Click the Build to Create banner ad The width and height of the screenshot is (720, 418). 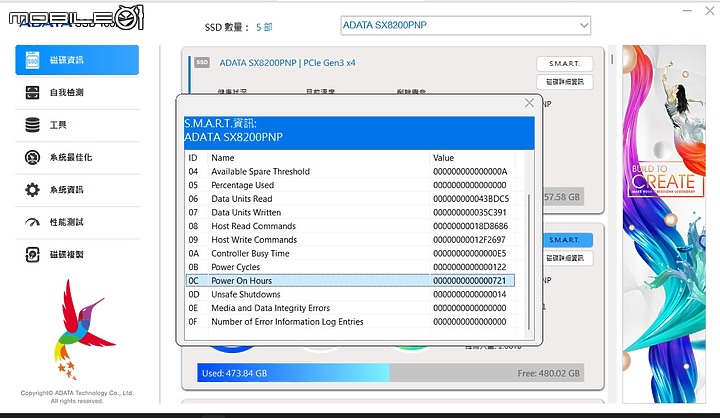pyautogui.click(x=664, y=224)
